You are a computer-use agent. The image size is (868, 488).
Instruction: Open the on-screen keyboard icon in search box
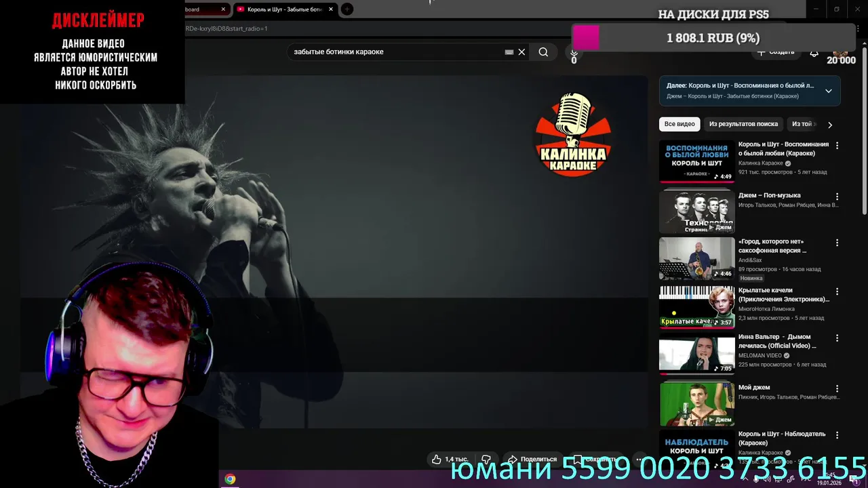point(509,52)
